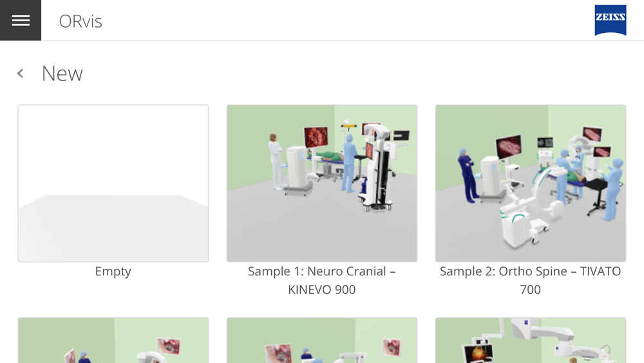Click the Empty template label
Image resolution: width=644 pixels, height=363 pixels.
[113, 271]
